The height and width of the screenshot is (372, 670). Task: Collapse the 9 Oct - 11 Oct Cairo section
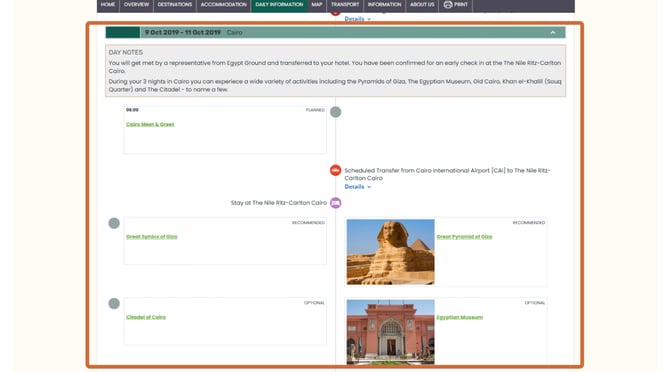pyautogui.click(x=552, y=32)
